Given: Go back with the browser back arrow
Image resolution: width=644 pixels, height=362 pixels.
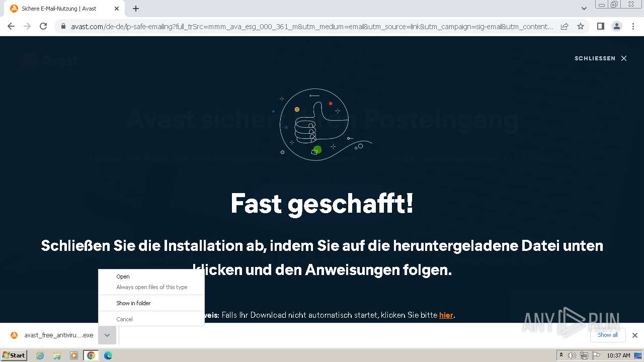Looking at the screenshot, I should coord(11,26).
